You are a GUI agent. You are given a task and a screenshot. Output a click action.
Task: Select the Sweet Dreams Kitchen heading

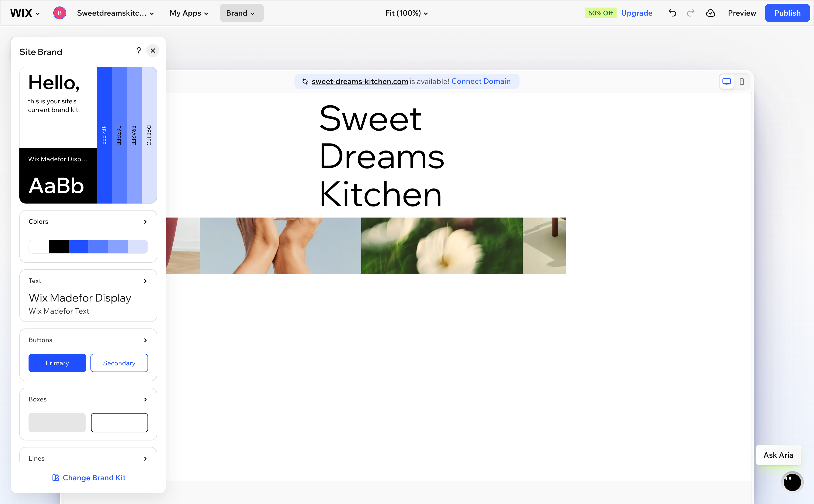(x=381, y=156)
